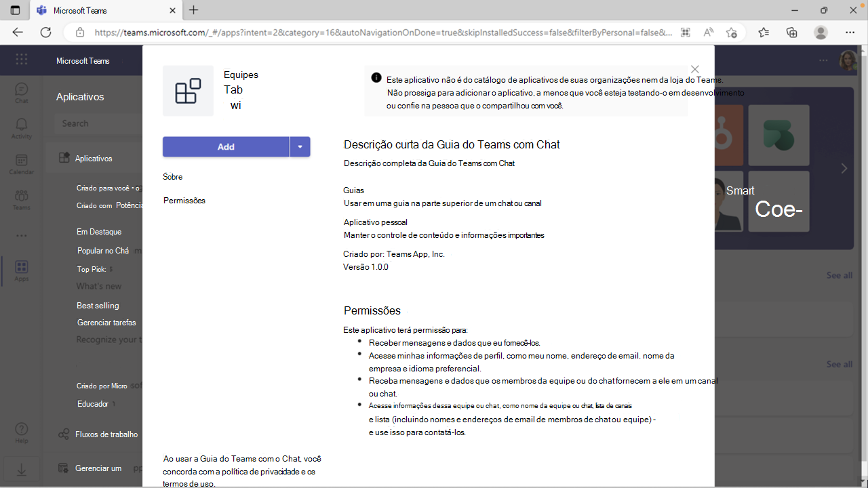The image size is (868, 488).
Task: Click the user profile avatar in Teams
Action: coord(849,60)
